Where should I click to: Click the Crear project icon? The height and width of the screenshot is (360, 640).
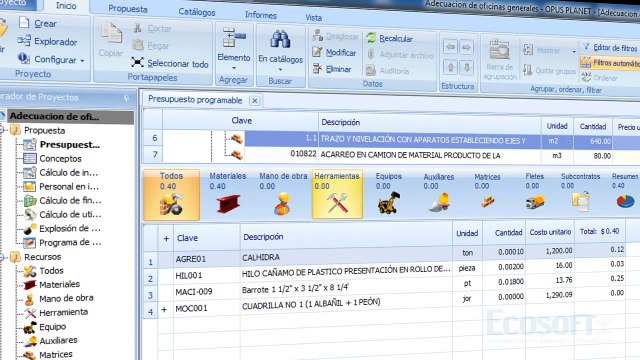tap(24, 22)
